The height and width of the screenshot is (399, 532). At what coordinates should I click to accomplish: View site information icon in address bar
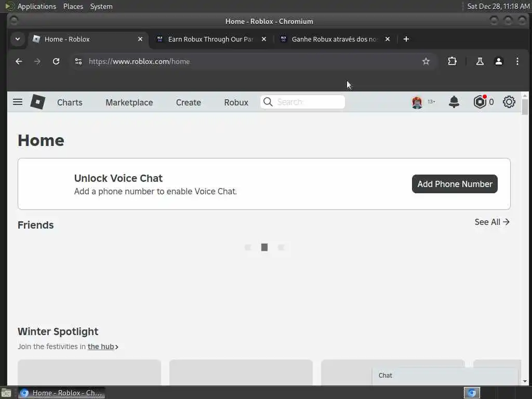coord(78,61)
